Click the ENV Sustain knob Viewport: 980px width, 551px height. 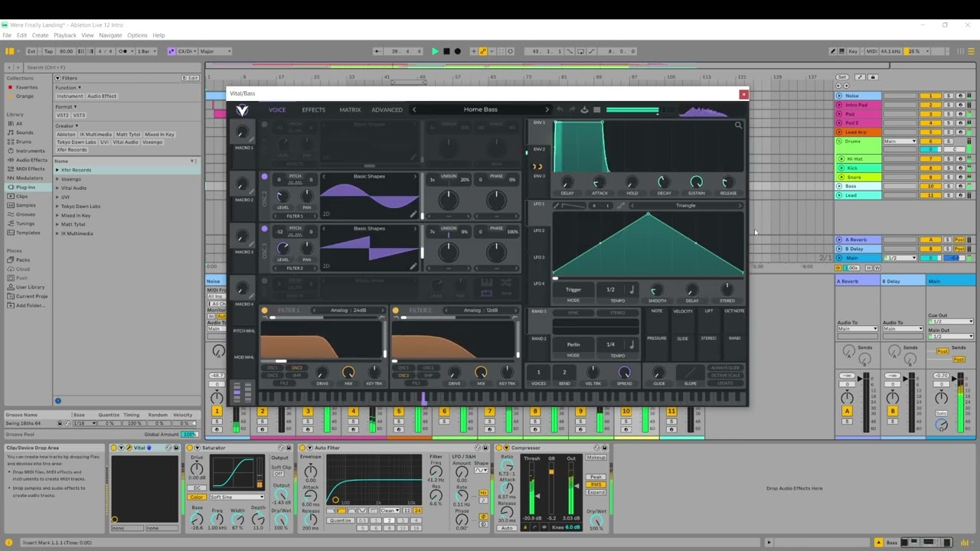click(x=696, y=182)
